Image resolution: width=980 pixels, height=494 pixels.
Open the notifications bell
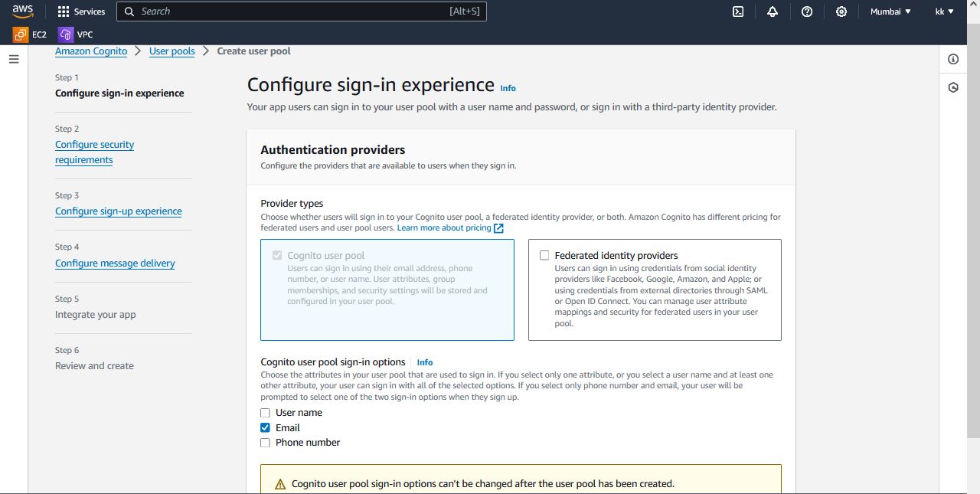[773, 11]
